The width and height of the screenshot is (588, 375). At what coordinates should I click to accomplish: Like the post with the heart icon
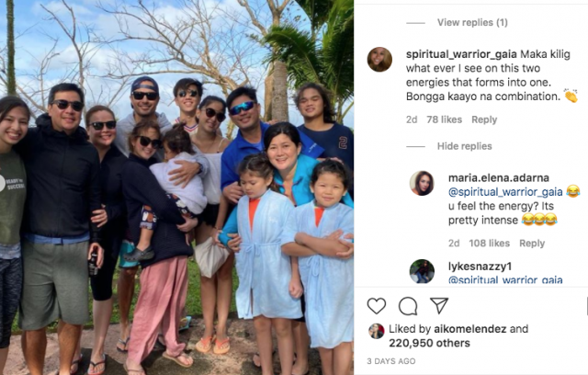tap(377, 306)
